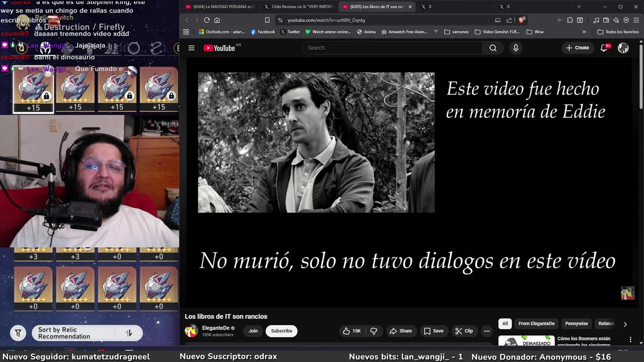Image resolution: width=644 pixels, height=362 pixels.
Task: Open Todos los favoritos folder
Action: pos(618,32)
